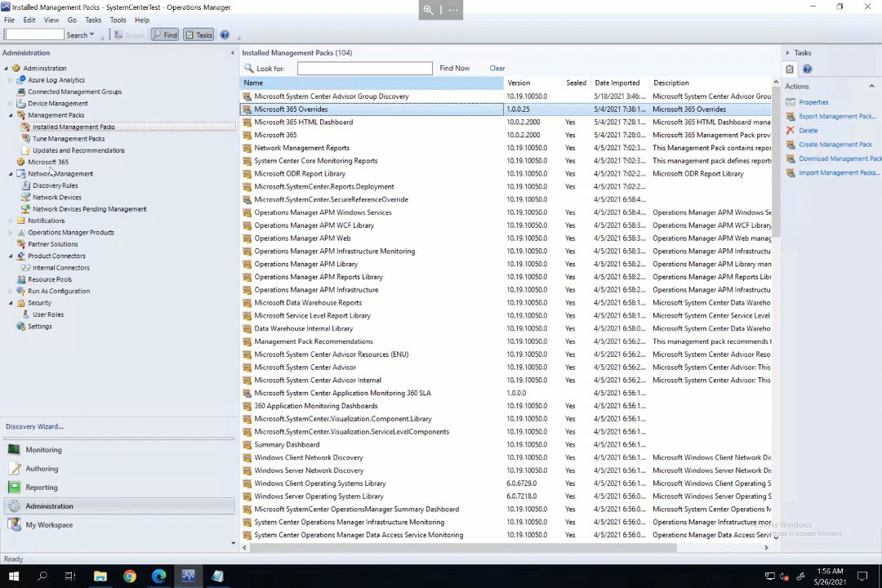Image resolution: width=882 pixels, height=588 pixels.
Task: Open Updates and Recommendations tree item
Action: (x=78, y=150)
